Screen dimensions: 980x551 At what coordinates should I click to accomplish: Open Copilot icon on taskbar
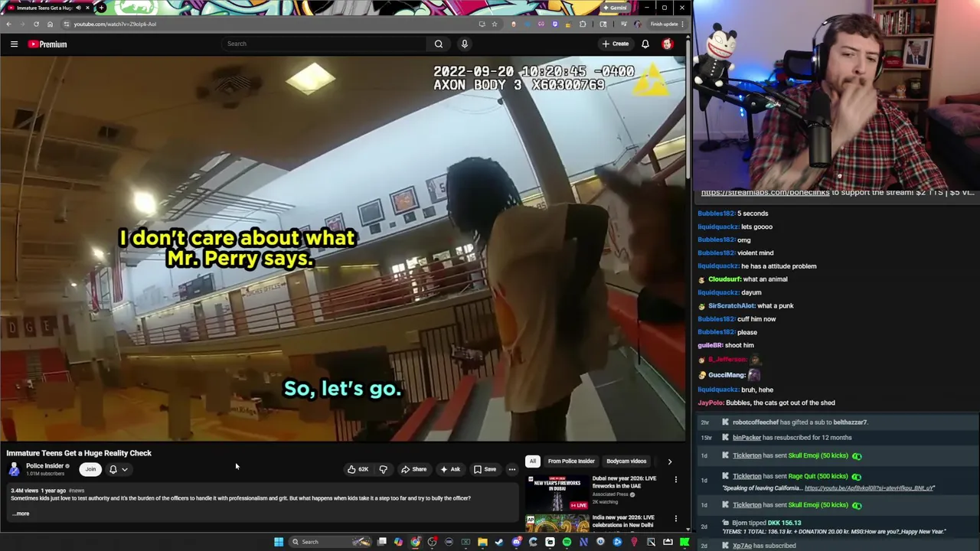pos(398,542)
